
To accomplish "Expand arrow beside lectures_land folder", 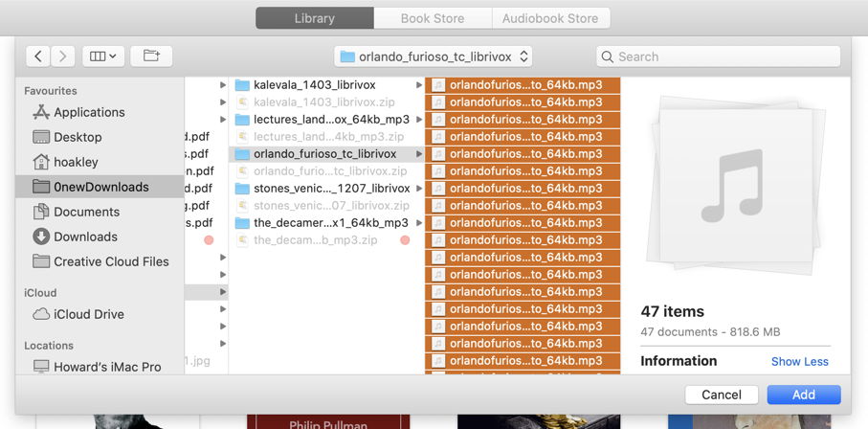I will [419, 119].
